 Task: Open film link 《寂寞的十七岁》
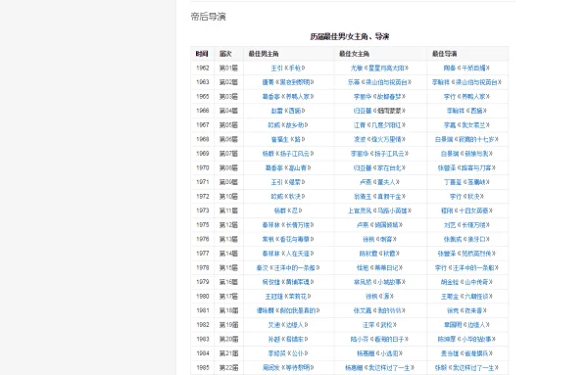476,139
